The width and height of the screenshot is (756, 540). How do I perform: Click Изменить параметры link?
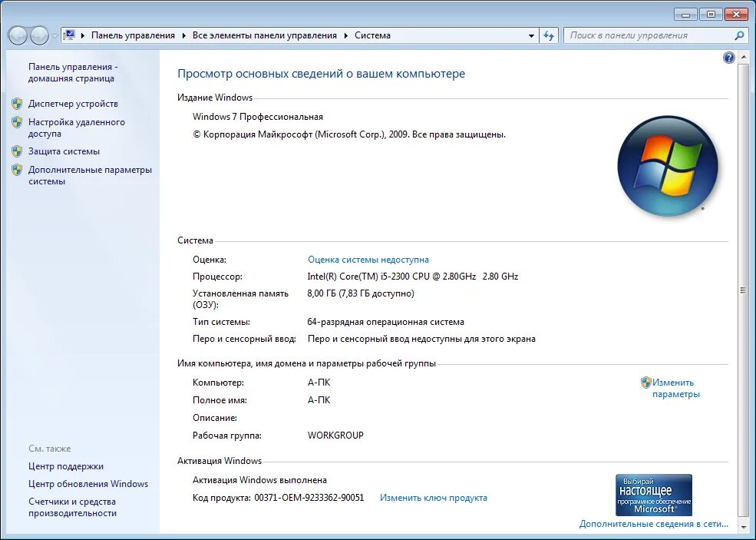click(675, 389)
